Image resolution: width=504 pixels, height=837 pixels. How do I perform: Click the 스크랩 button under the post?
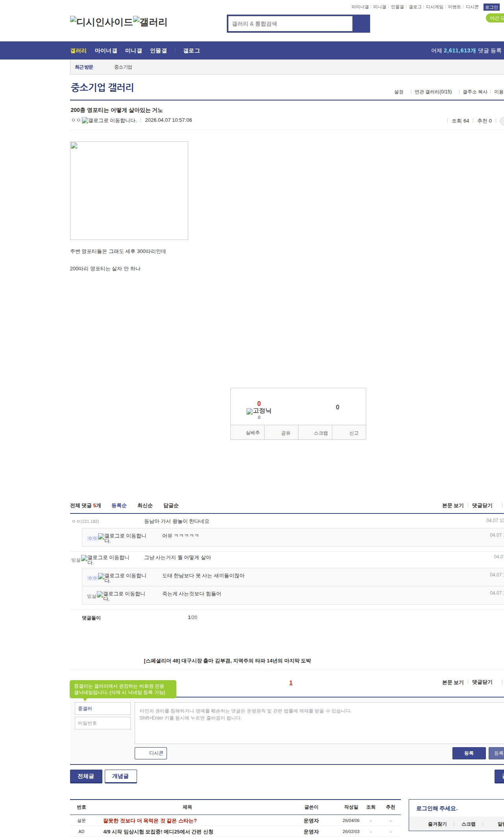click(x=315, y=433)
